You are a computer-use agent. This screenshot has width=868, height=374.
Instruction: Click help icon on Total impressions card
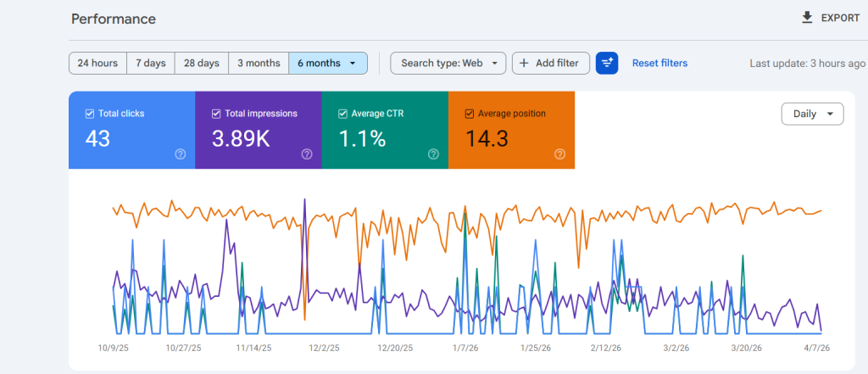[307, 154]
